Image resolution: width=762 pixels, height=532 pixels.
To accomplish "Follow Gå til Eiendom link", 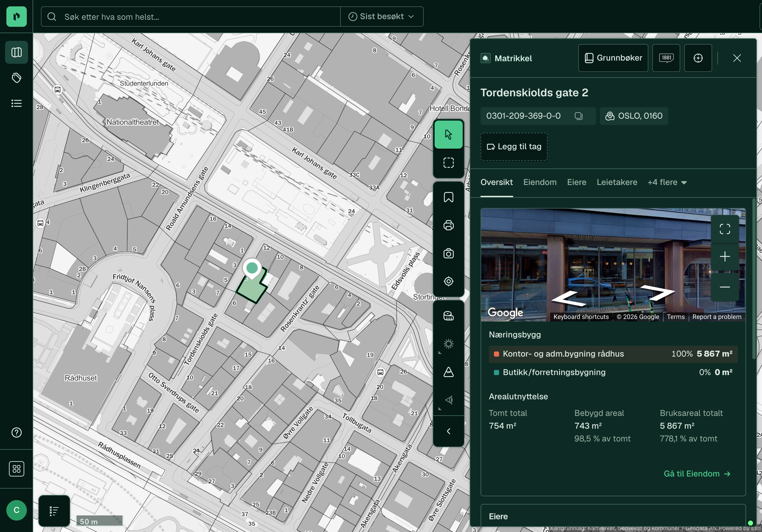I will (x=697, y=473).
